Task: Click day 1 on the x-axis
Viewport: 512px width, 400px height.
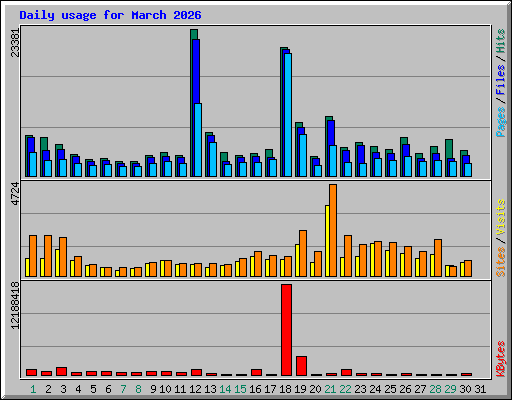Action: (33, 389)
